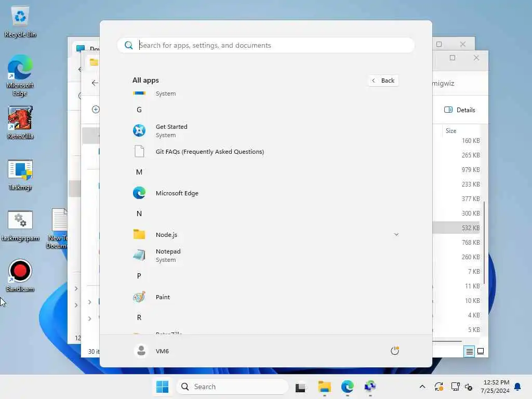Open File Explorer from the taskbar
532x399 pixels.
pos(324,387)
